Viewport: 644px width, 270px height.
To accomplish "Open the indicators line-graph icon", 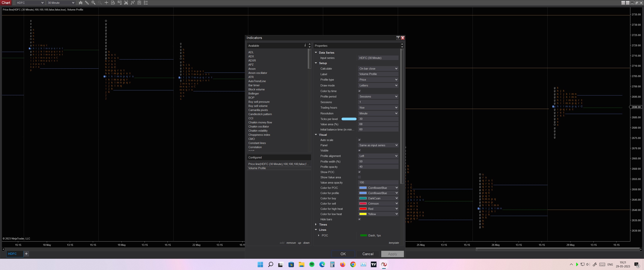I will 133,2.
